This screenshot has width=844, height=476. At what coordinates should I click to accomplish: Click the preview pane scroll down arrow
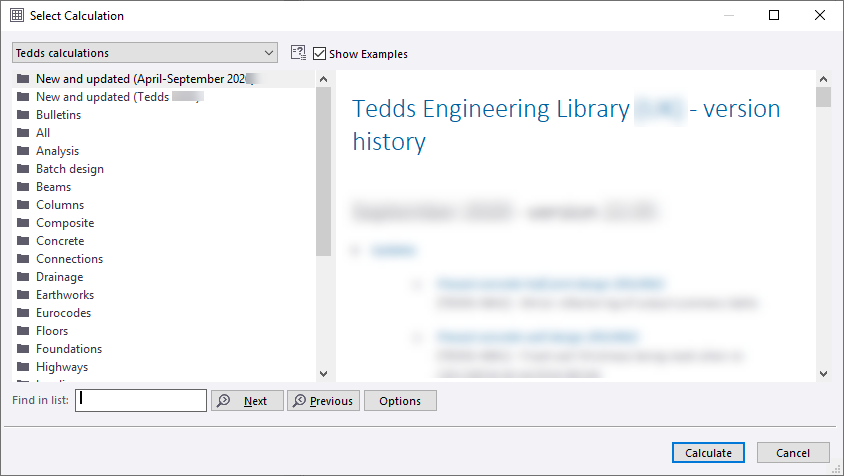(x=824, y=374)
